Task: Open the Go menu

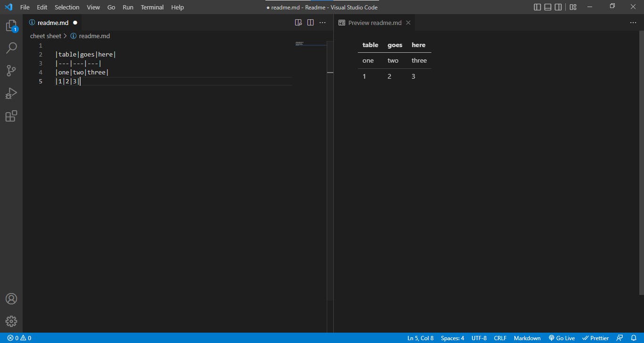Action: (x=111, y=7)
